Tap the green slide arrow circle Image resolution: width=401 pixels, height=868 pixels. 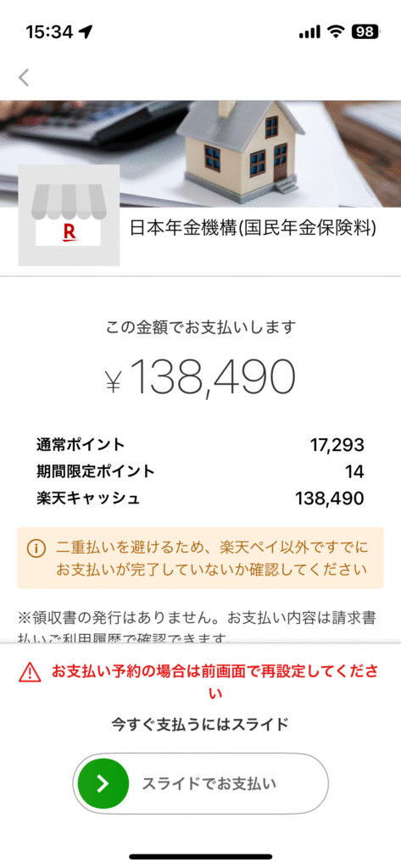[x=103, y=783]
